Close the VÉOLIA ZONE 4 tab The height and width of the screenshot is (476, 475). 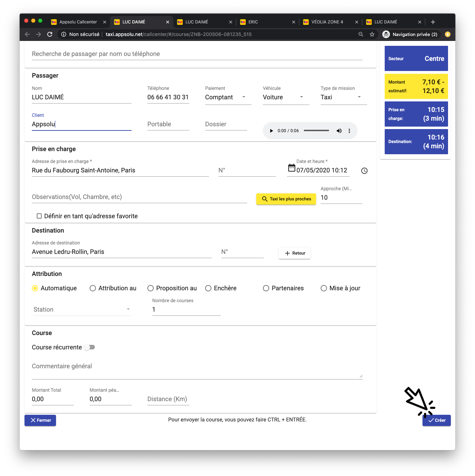(x=357, y=22)
